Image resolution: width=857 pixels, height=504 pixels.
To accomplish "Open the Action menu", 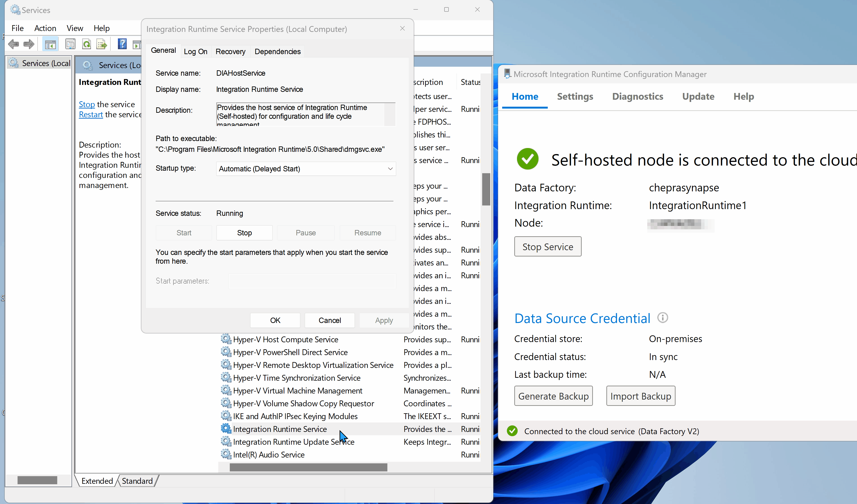I will 45,28.
